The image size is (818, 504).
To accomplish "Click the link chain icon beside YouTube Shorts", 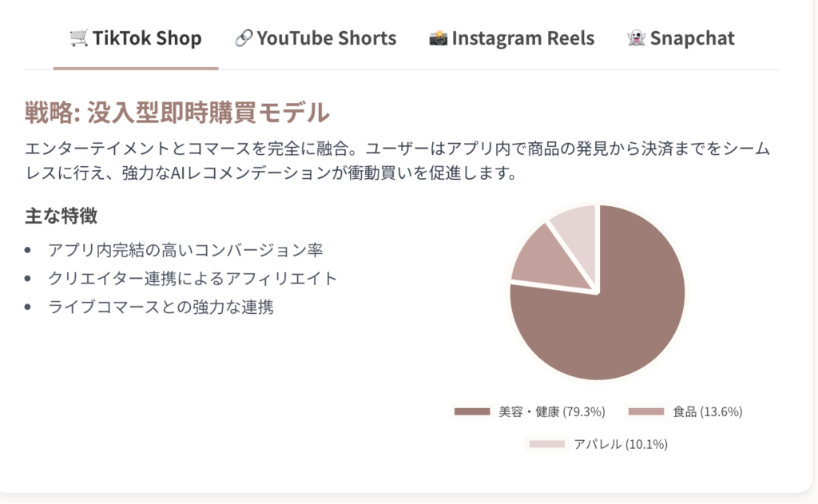I will tap(243, 38).
